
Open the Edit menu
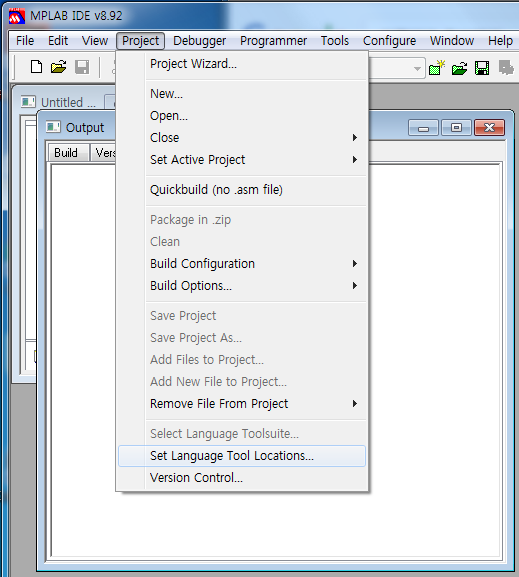pyautogui.click(x=58, y=40)
